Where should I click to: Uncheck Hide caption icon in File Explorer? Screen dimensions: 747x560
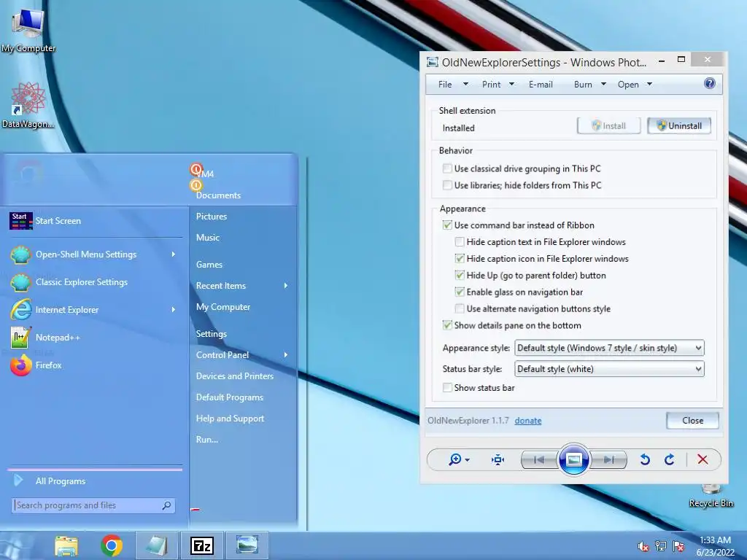460,258
